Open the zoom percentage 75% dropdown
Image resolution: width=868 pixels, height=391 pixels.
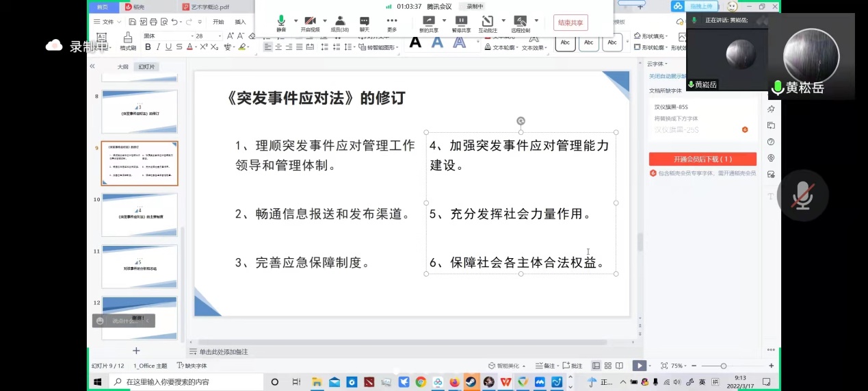(679, 366)
